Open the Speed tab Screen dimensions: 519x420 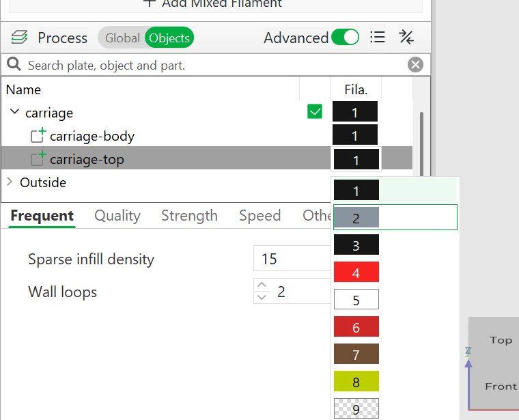259,215
